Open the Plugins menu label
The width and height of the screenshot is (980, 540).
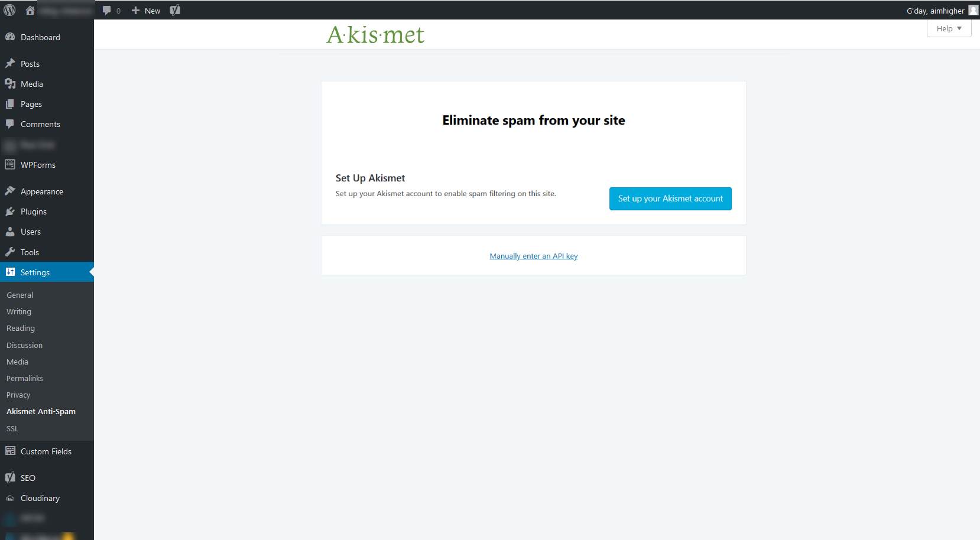click(34, 212)
